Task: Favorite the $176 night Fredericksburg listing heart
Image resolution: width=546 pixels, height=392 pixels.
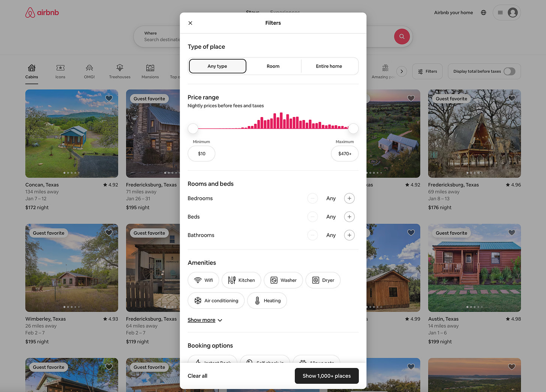Action: [x=511, y=98]
